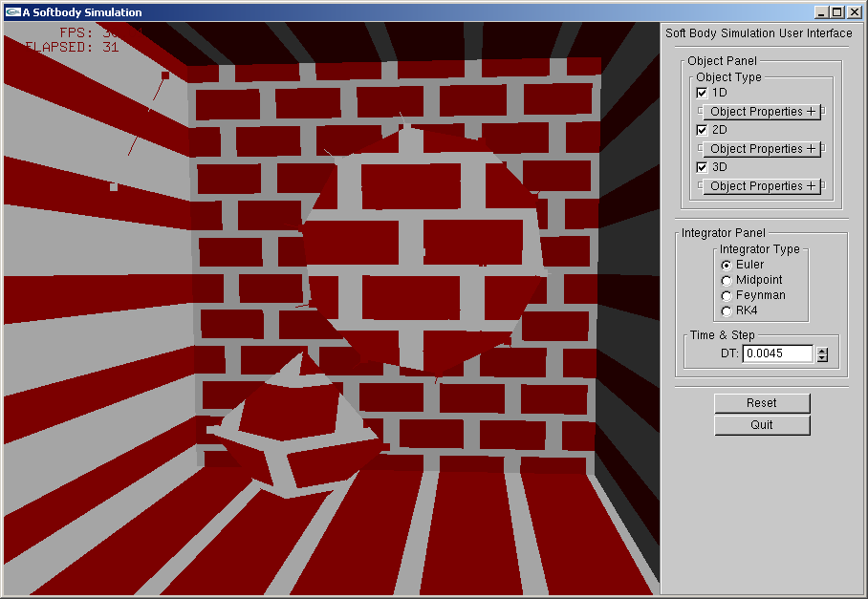The image size is (868, 599).
Task: Disable the 3D object type checkbox
Action: tap(702, 167)
